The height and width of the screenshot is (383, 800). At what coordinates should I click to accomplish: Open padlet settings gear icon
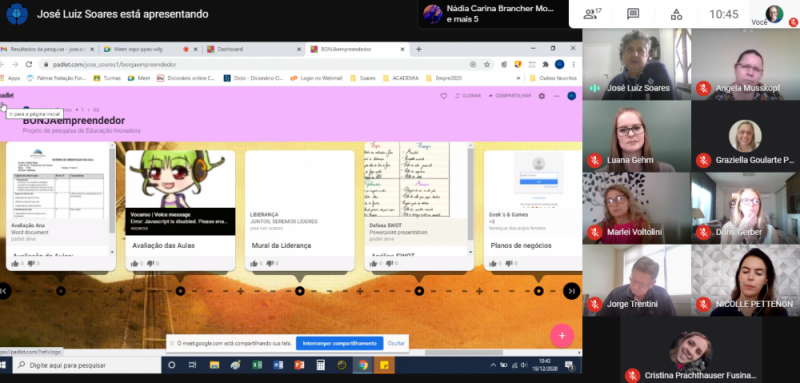click(542, 96)
